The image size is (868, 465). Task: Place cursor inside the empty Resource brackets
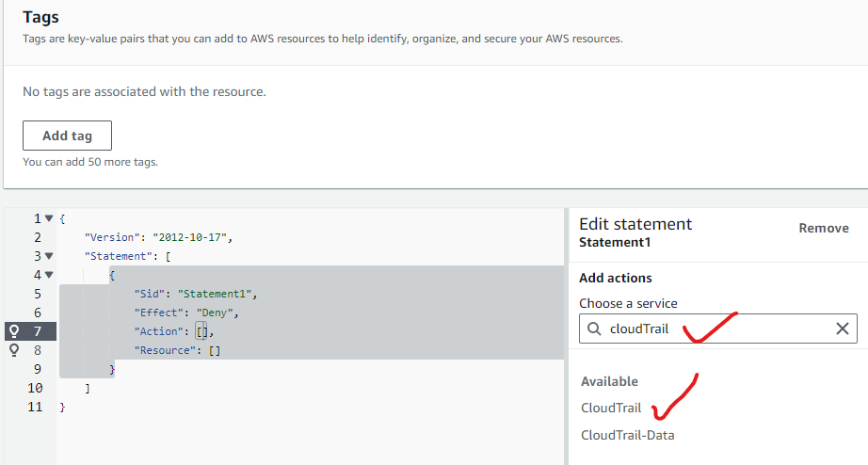[x=215, y=350]
